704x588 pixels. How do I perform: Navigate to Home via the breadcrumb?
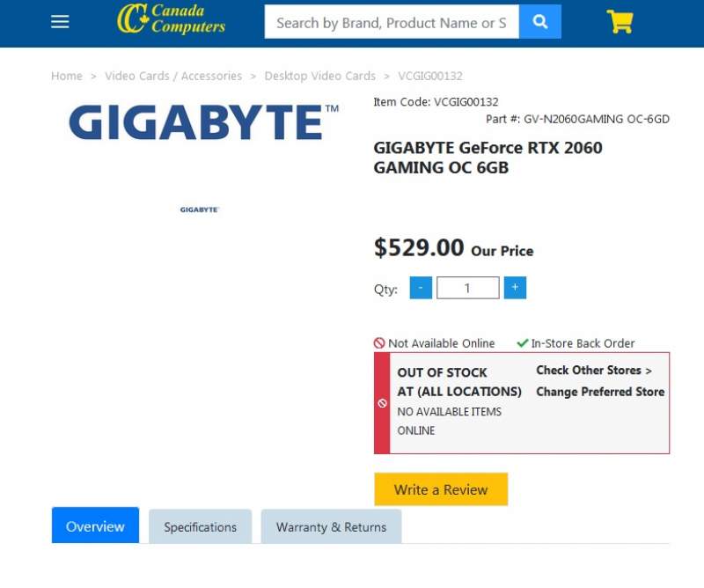point(66,76)
